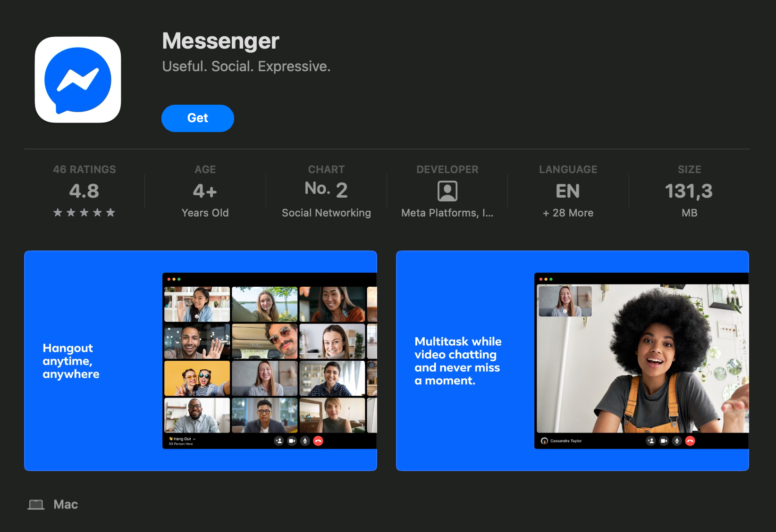Click the Mac laptop icon

[x=36, y=505]
